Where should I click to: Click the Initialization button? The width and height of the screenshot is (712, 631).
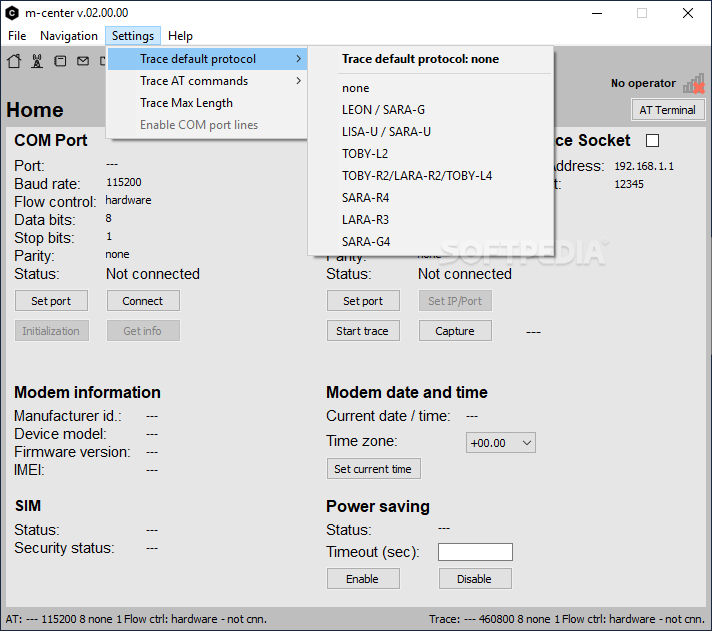51,331
